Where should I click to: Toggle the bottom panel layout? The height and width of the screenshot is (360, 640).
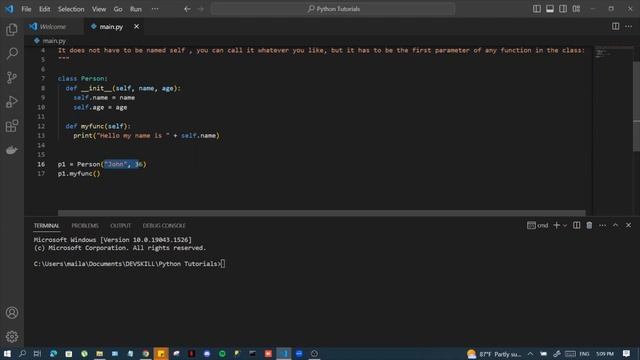tap(550, 9)
